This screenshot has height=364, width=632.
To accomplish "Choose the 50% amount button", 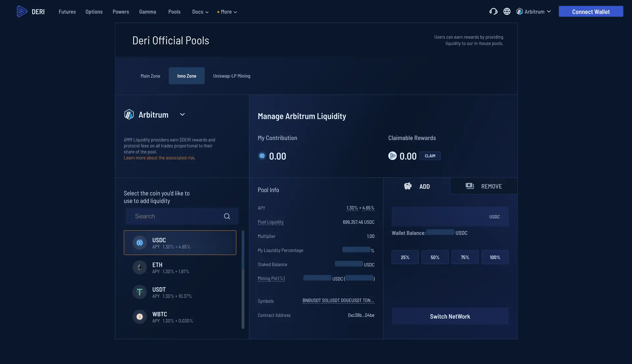I will click(435, 257).
